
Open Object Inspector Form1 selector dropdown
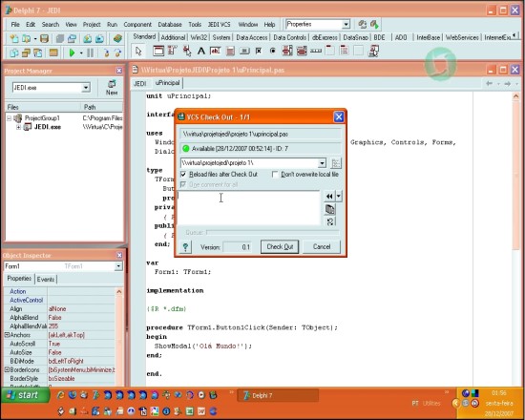[x=118, y=266]
